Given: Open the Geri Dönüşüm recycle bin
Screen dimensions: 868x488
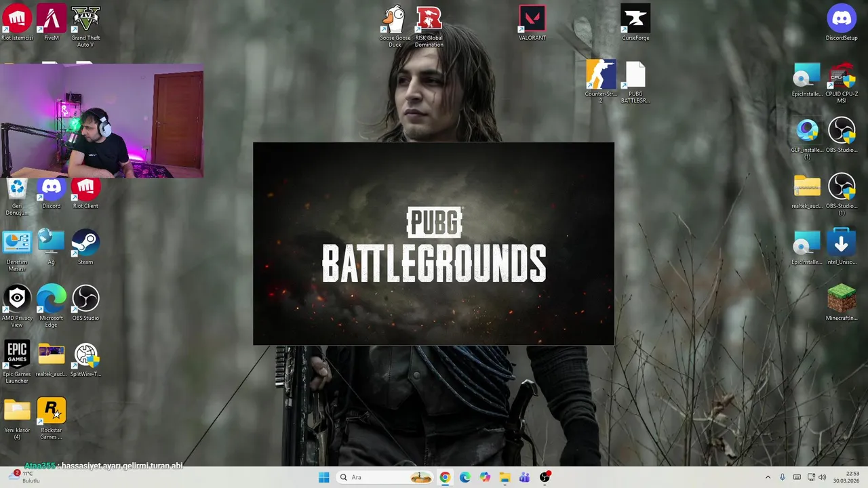Looking at the screenshot, I should [17, 197].
